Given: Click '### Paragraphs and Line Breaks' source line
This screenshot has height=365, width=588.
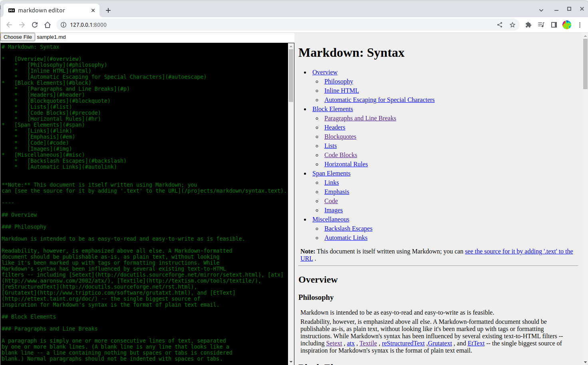Looking at the screenshot, I should point(50,329).
